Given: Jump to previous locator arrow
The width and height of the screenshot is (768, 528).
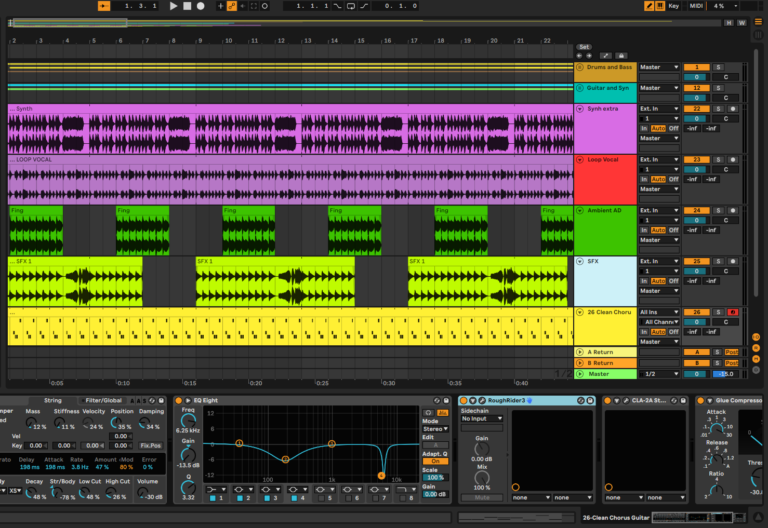Looking at the screenshot, I should point(579,56).
